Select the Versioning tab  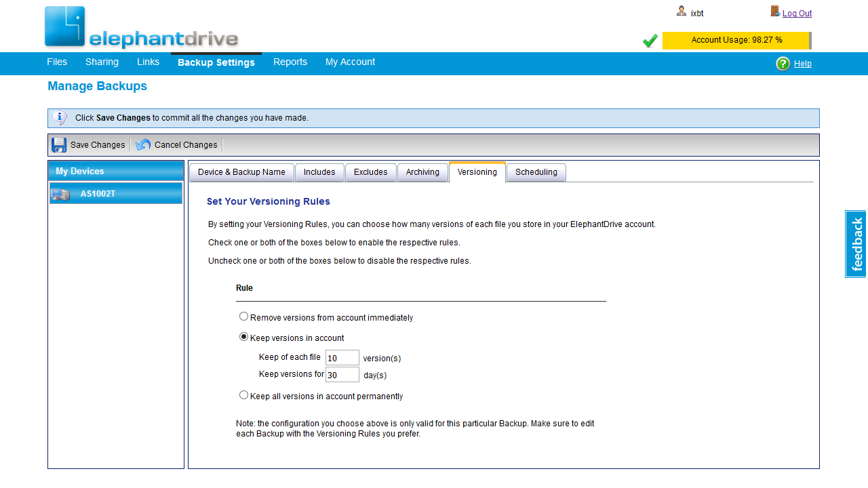tap(477, 172)
